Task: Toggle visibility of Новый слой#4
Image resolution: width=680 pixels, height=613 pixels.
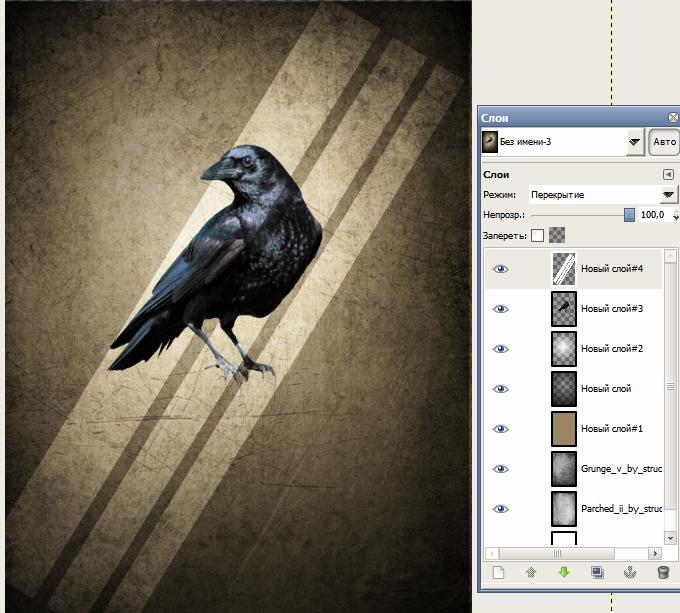Action: coord(500,269)
